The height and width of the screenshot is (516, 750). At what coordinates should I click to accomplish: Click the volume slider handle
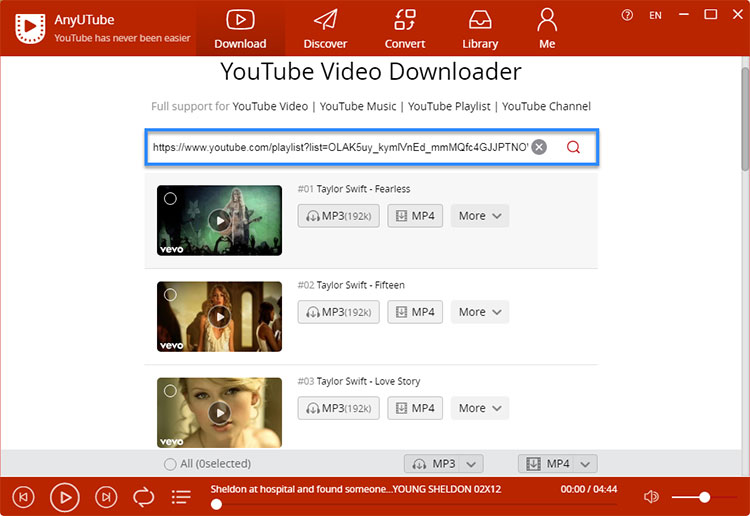[x=704, y=497]
